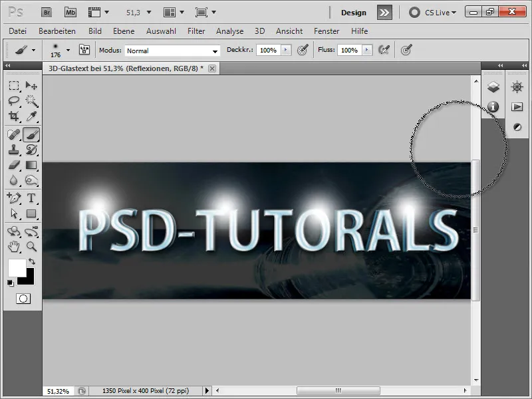Screen dimensions: 532x399
Task: Toggle the Brush panel
Action: tap(84, 50)
